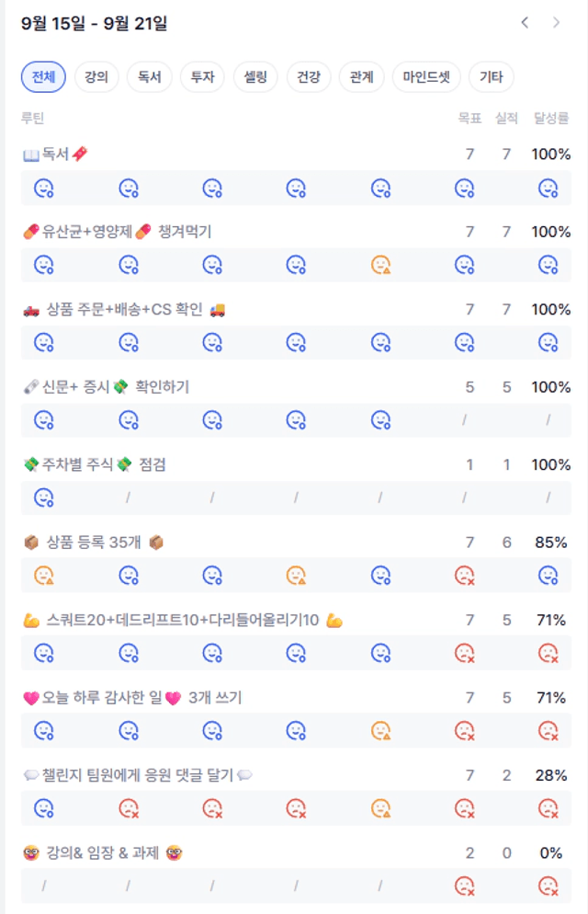Click the red failed face in 상품 등록 35개 row
This screenshot has height=914, width=588.
464,576
